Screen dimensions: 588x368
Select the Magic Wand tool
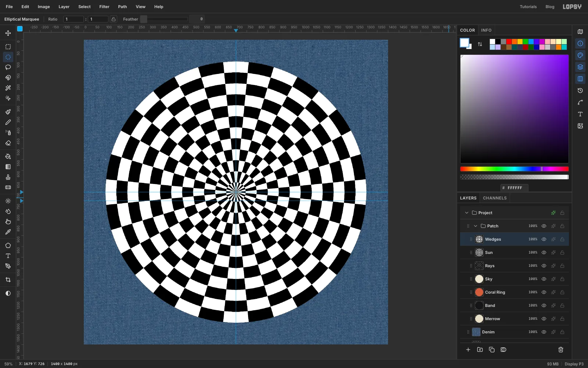coord(8,88)
